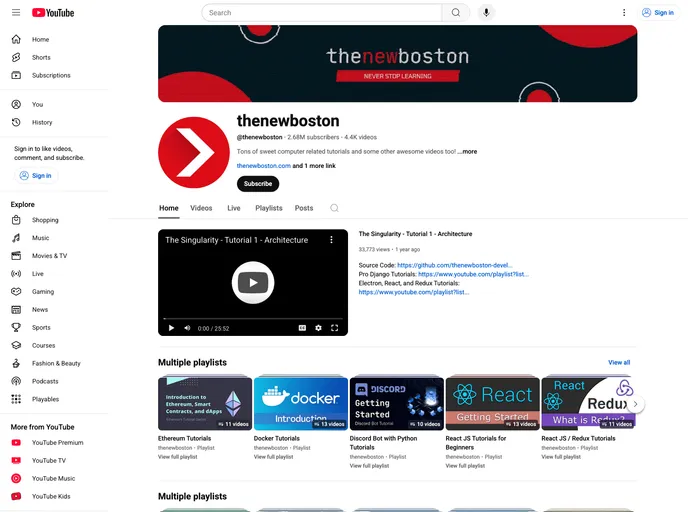The width and height of the screenshot is (688, 512).
Task: Mute the featured video volume
Action: [x=187, y=328]
